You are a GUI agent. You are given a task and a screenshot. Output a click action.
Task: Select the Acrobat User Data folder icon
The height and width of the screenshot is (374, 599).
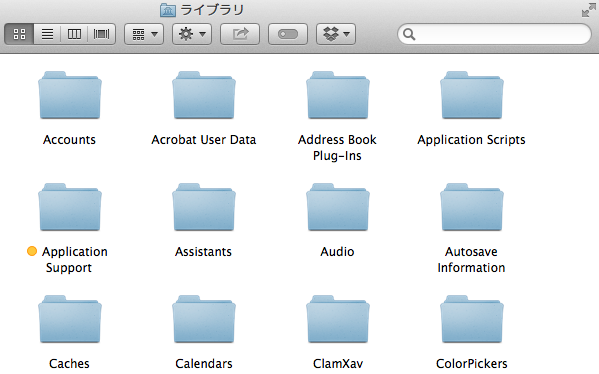[x=204, y=95]
